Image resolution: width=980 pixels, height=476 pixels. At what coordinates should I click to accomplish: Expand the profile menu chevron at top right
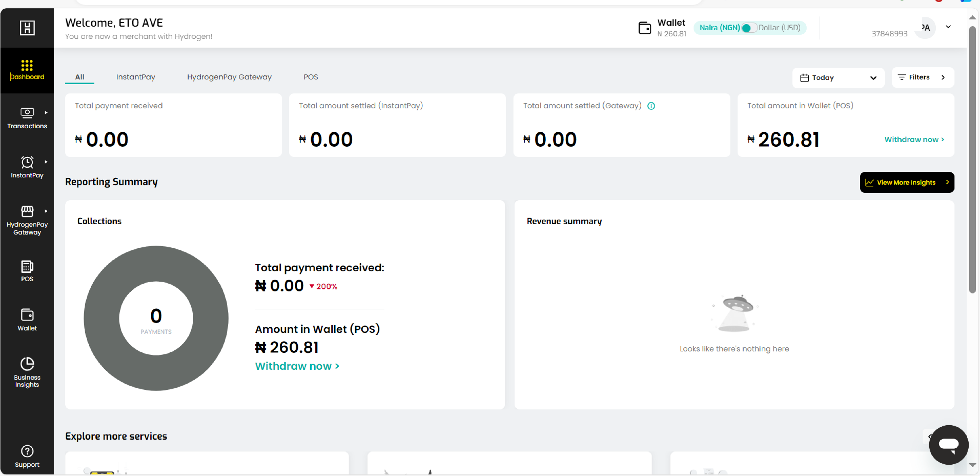pyautogui.click(x=948, y=27)
